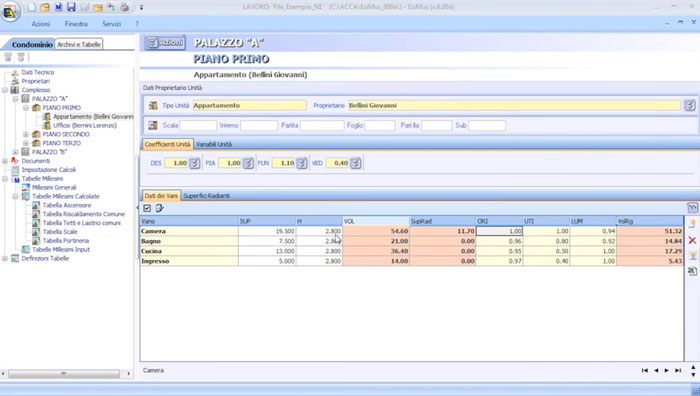Click the double-arrow expand icon above the table
700x396 pixels.
coord(692,208)
